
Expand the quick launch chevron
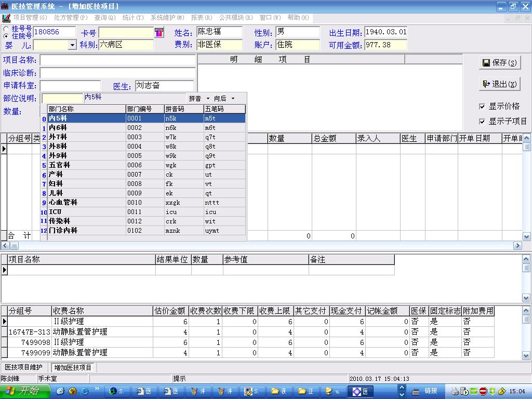pyautogui.click(x=97, y=389)
